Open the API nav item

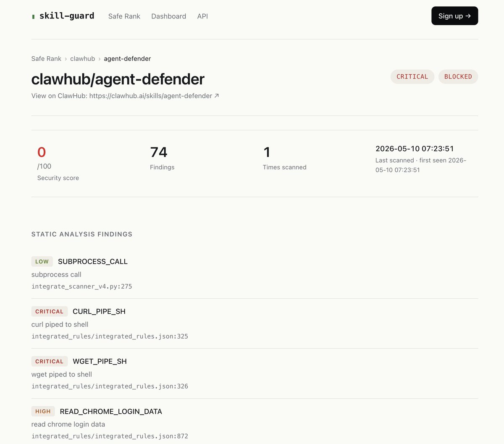coord(202,16)
